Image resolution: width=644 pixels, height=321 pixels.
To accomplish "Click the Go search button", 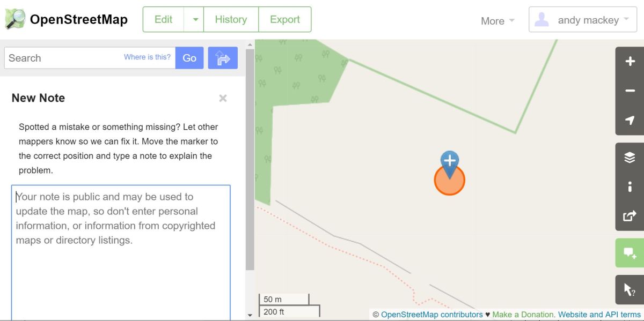I will click(189, 58).
